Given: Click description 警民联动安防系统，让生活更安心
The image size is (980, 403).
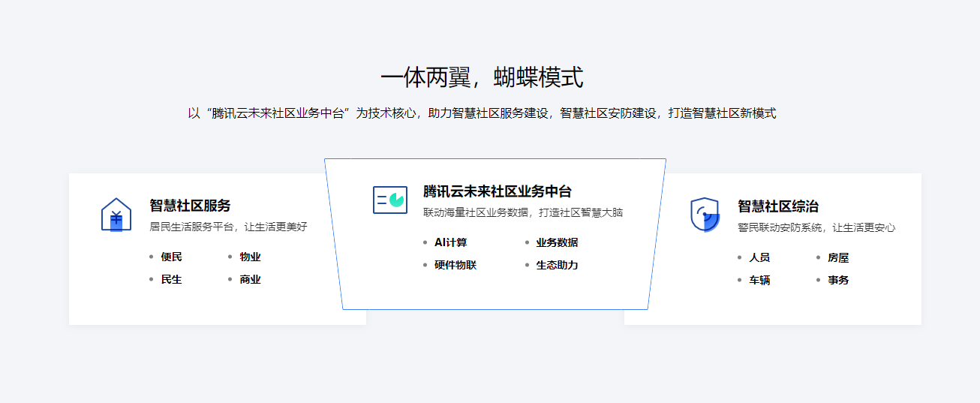Looking at the screenshot, I should point(816,227).
